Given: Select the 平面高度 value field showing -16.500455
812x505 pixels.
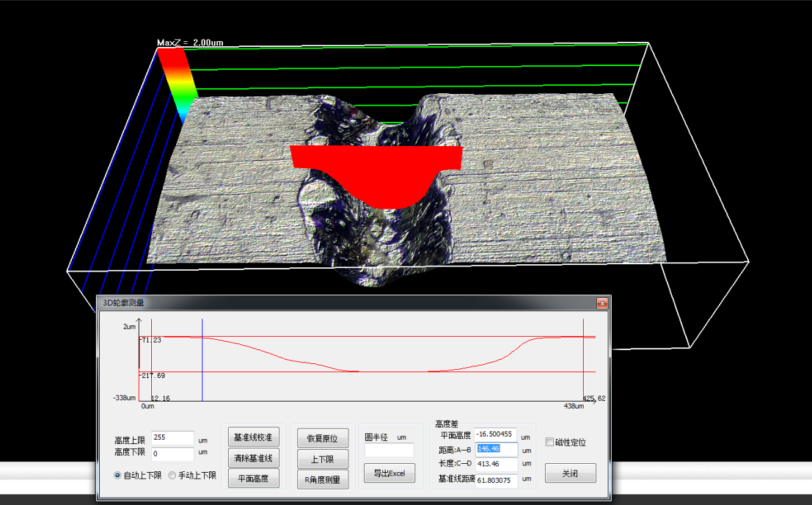Looking at the screenshot, I should [x=496, y=435].
